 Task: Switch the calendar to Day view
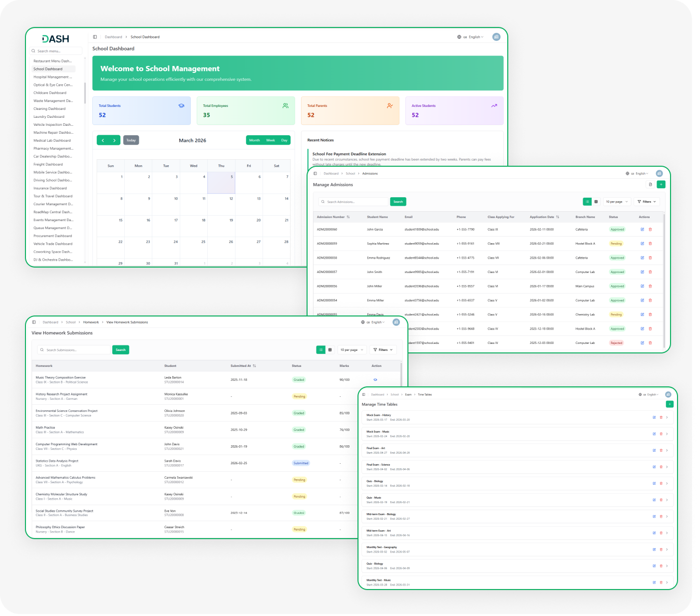pos(284,140)
